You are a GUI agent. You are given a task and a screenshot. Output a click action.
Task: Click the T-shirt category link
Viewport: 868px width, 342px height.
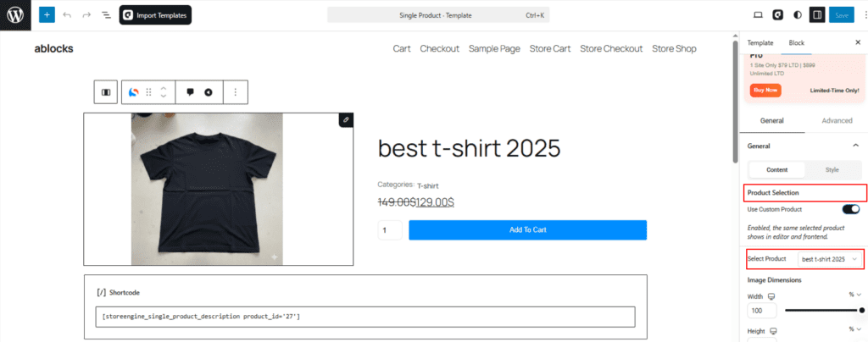coord(428,186)
